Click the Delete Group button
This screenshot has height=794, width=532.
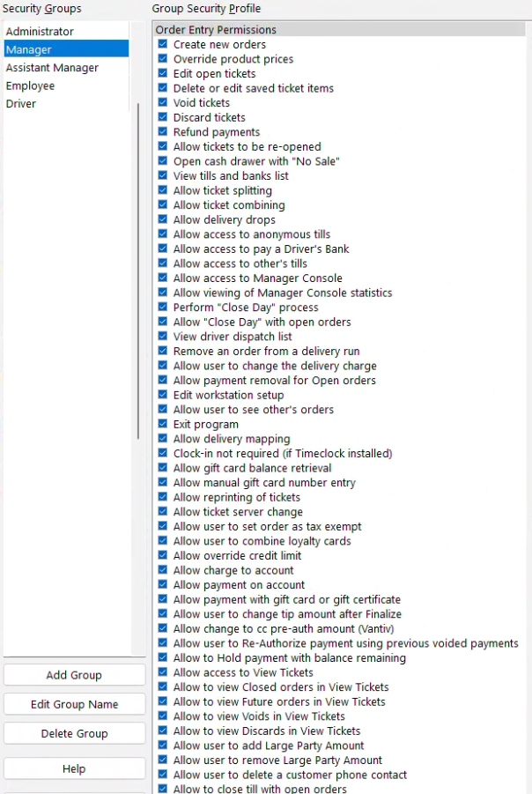74,734
